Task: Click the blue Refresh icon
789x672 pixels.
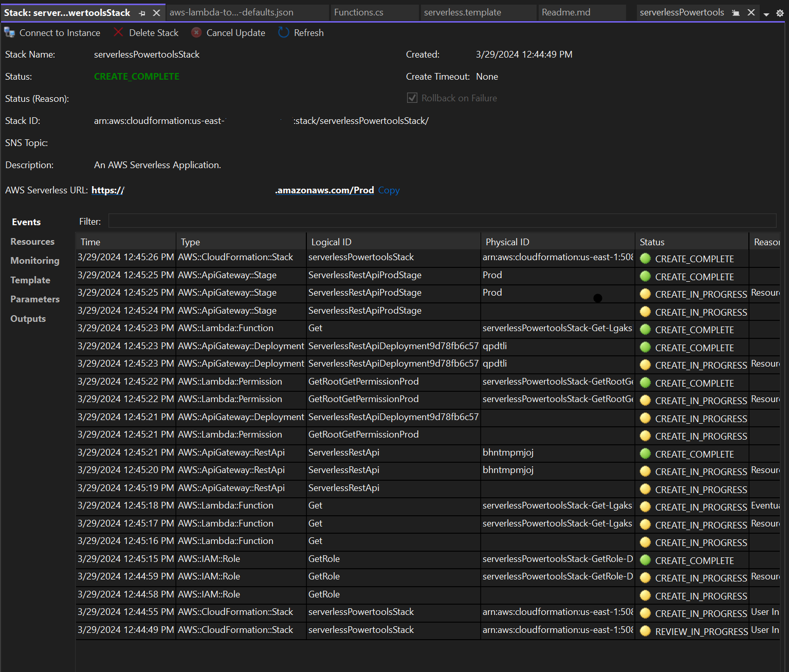Action: 283,32
